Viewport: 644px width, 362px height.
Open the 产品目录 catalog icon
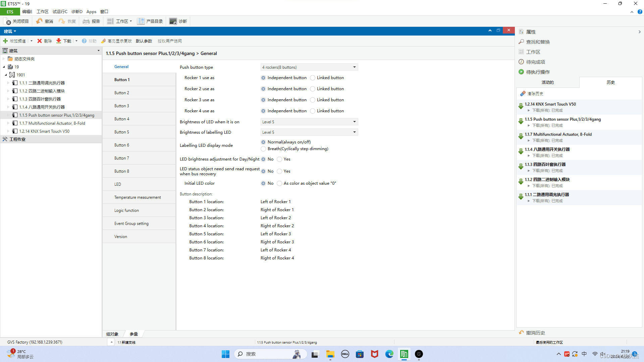click(x=141, y=21)
